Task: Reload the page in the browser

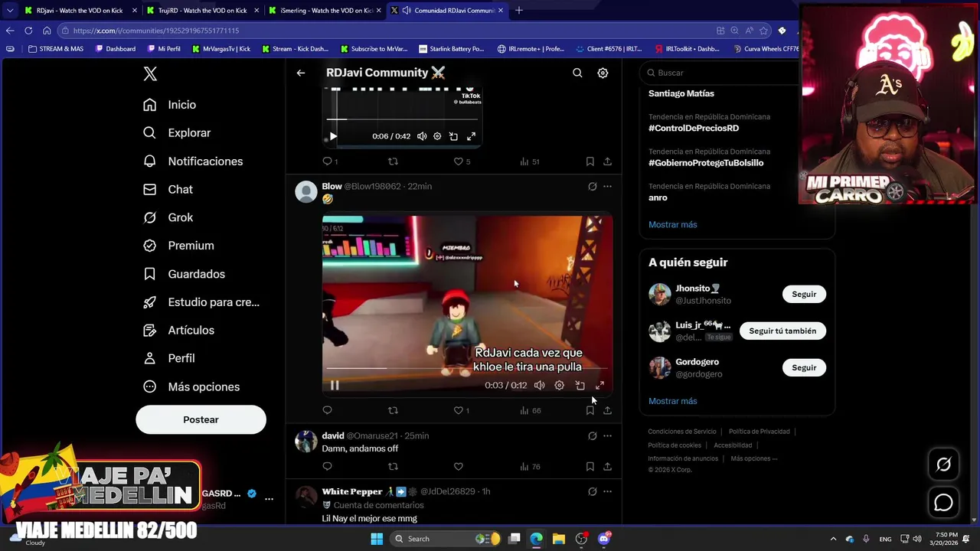Action: [x=28, y=31]
